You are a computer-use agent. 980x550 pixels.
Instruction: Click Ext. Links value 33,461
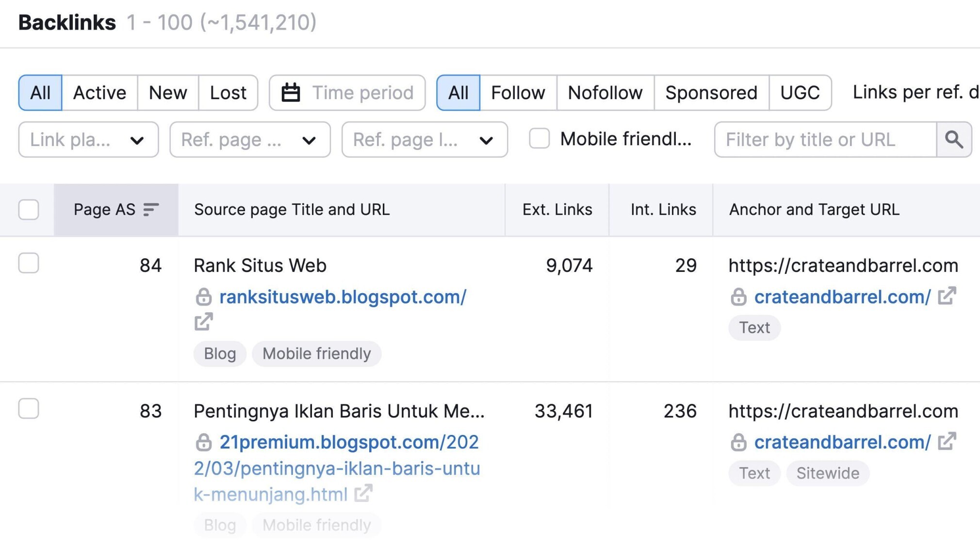click(x=563, y=411)
